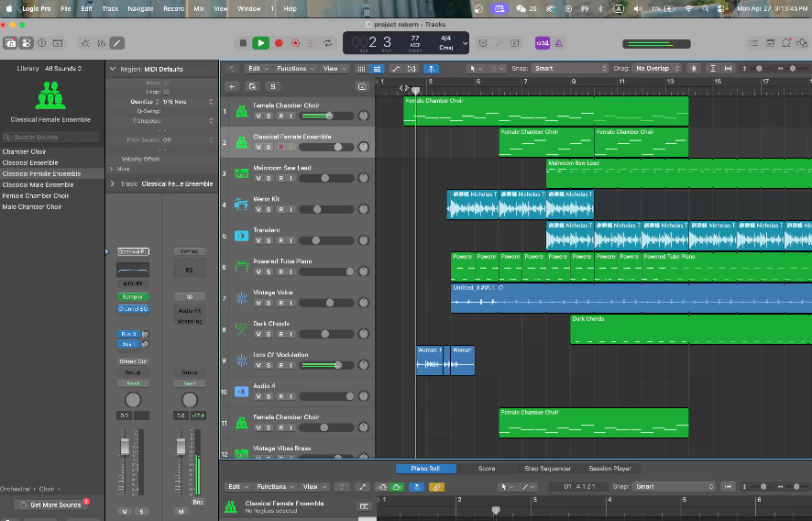The image size is (812, 521).
Task: Select Powered Tube Piano track icon
Action: point(242,267)
